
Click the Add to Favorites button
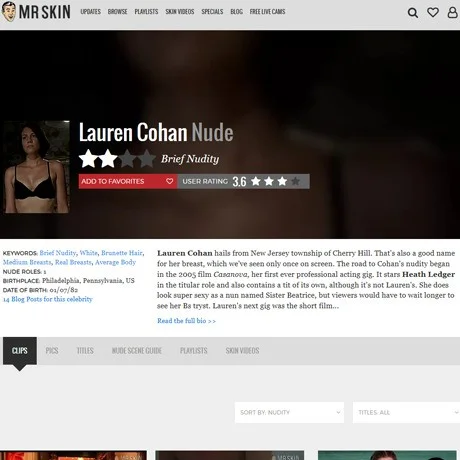[128, 181]
